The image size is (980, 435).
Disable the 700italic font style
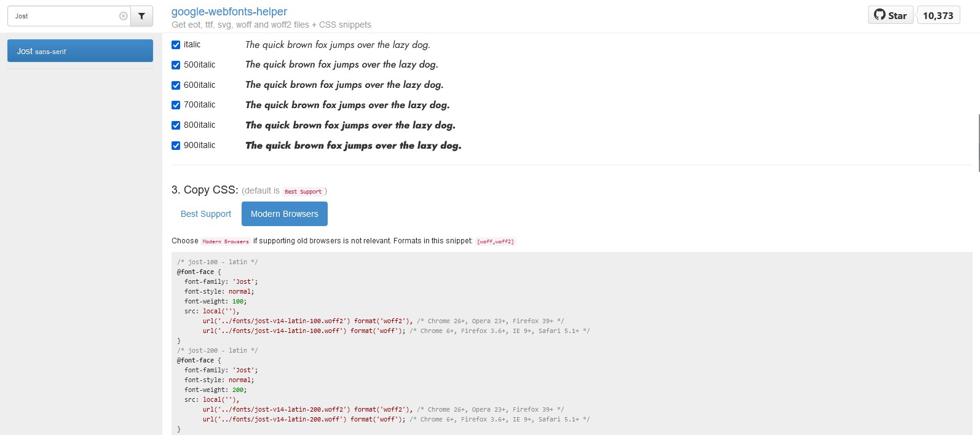[176, 105]
